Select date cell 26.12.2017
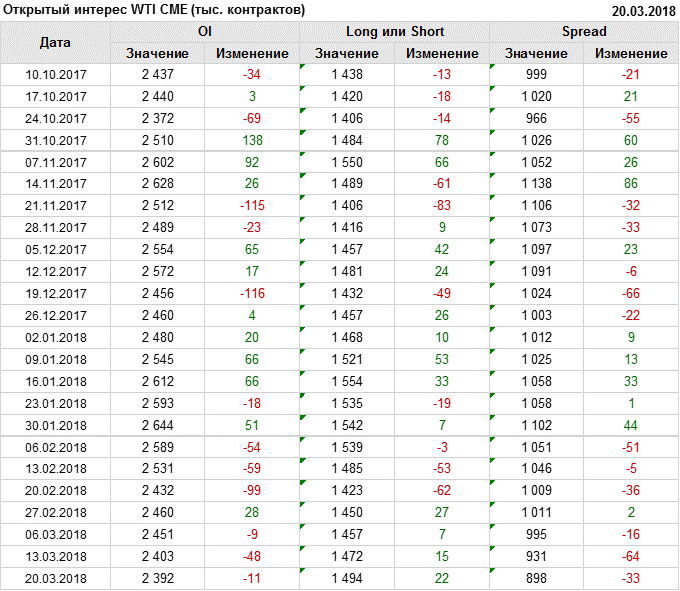The width and height of the screenshot is (680, 591). (55, 316)
